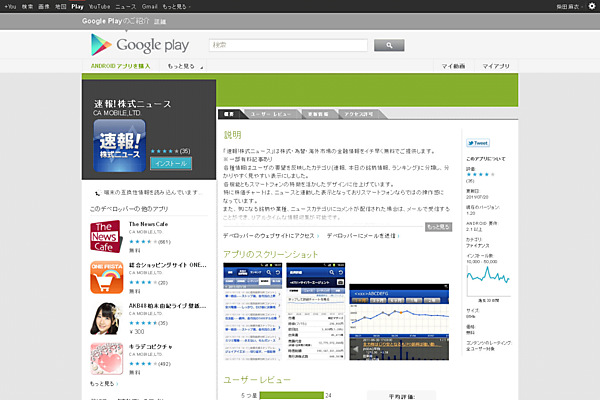600x400 pixels.
Task: Open YouTube from the top bar
Action: tap(100, 6)
